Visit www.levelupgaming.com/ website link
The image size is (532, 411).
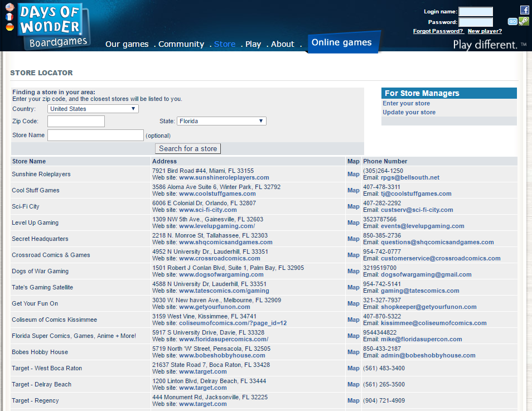(x=217, y=226)
